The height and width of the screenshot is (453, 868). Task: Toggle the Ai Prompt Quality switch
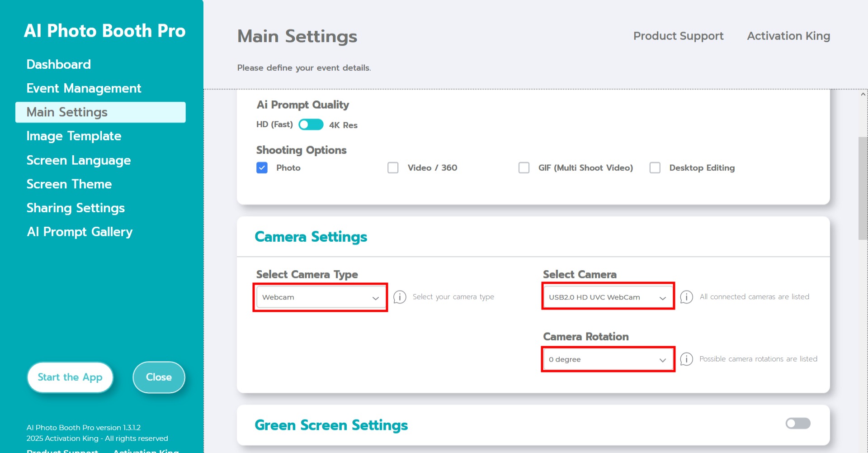(x=311, y=124)
